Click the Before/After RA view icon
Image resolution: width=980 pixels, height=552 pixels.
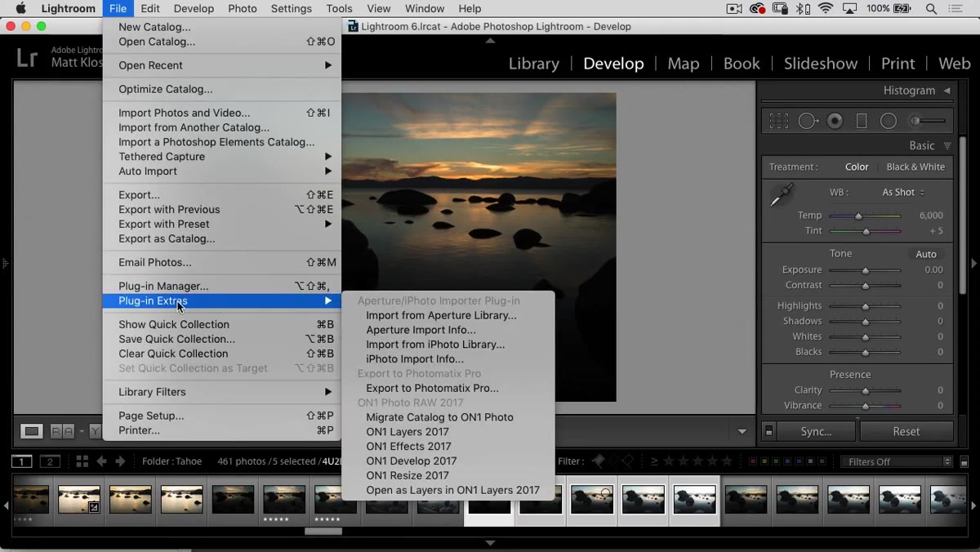pyautogui.click(x=62, y=431)
